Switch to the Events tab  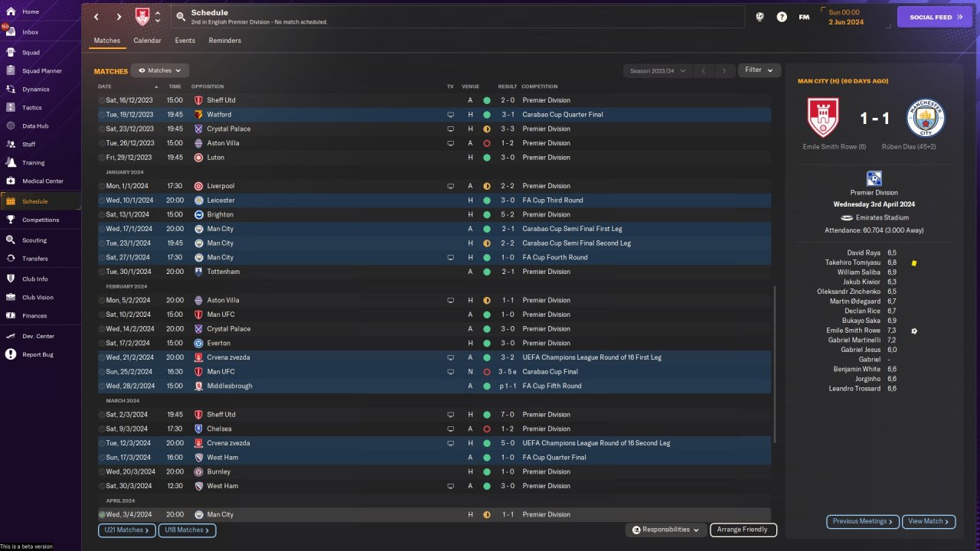pyautogui.click(x=185, y=41)
